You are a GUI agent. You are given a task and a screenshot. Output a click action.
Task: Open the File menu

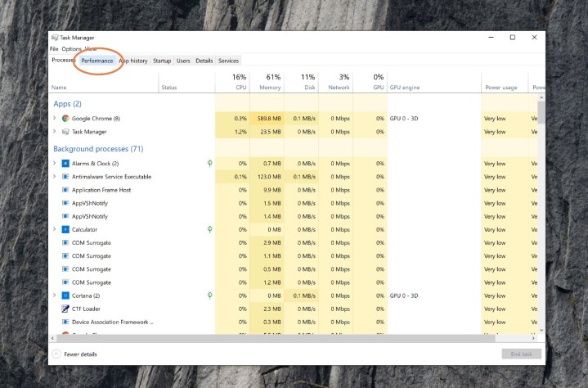coord(54,49)
